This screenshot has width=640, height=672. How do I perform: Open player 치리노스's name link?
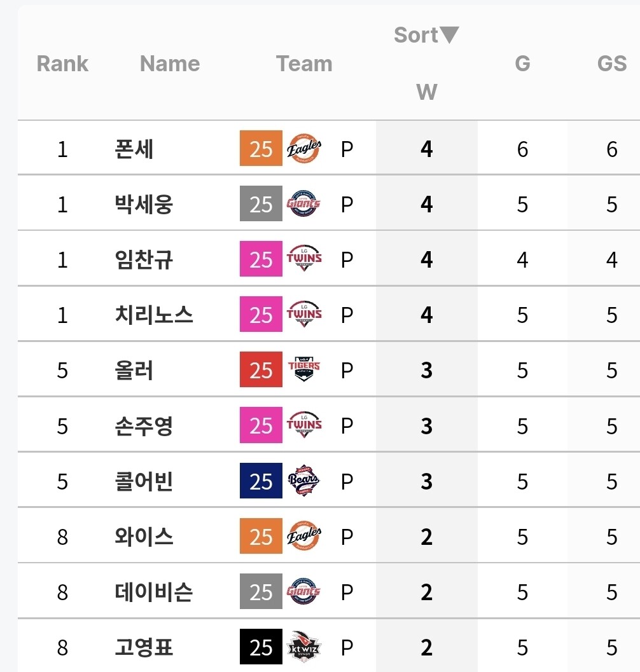[x=154, y=315]
